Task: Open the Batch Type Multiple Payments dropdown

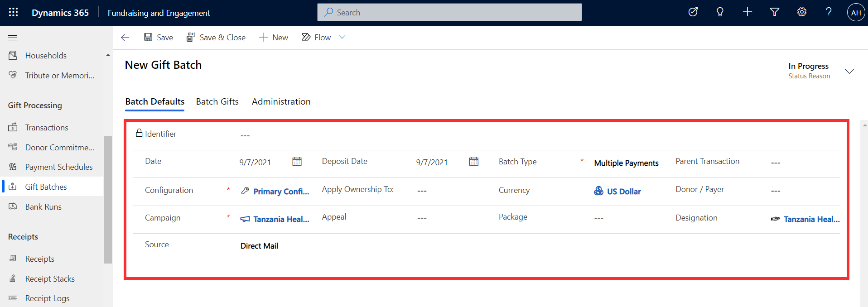Action: (x=626, y=163)
